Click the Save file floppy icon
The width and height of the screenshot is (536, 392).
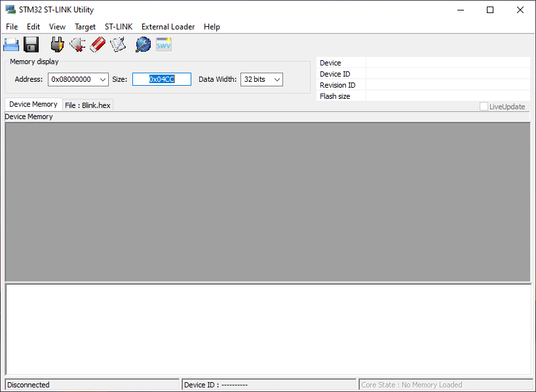click(x=31, y=45)
